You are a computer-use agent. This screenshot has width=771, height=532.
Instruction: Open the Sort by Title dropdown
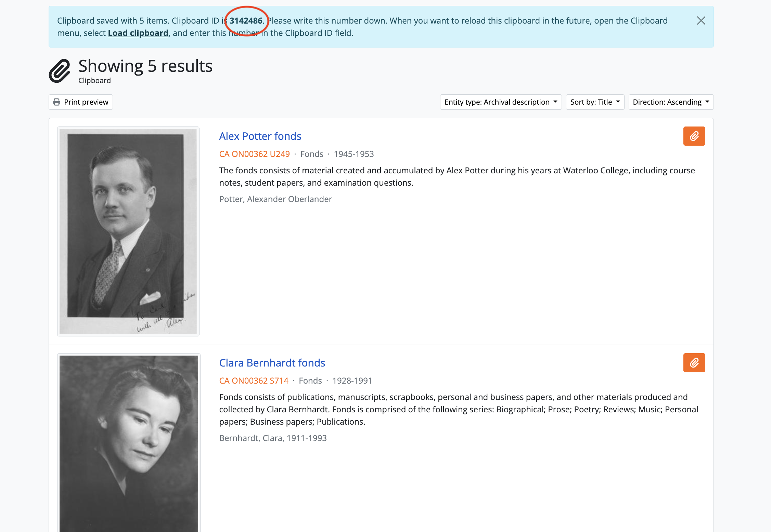[595, 102]
